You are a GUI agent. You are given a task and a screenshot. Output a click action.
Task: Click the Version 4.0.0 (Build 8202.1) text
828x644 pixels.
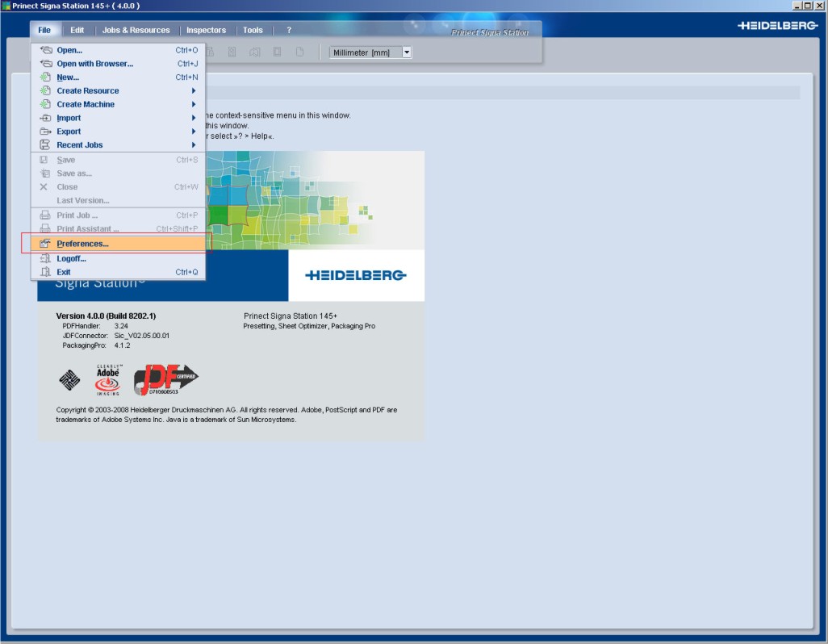pos(106,316)
